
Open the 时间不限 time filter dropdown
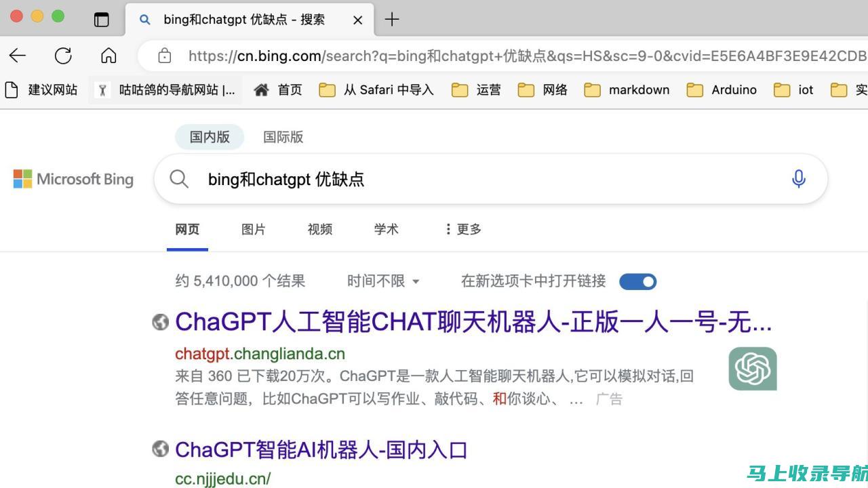pos(384,281)
